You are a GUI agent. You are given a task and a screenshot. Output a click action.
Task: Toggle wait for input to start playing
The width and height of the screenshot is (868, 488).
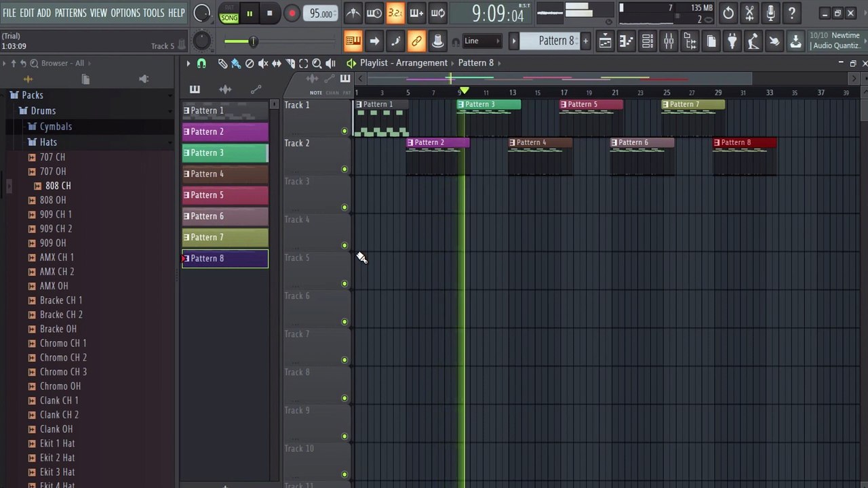pyautogui.click(x=374, y=13)
